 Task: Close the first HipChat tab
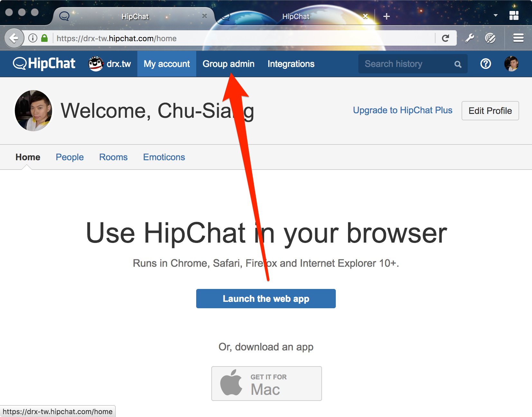(x=205, y=16)
